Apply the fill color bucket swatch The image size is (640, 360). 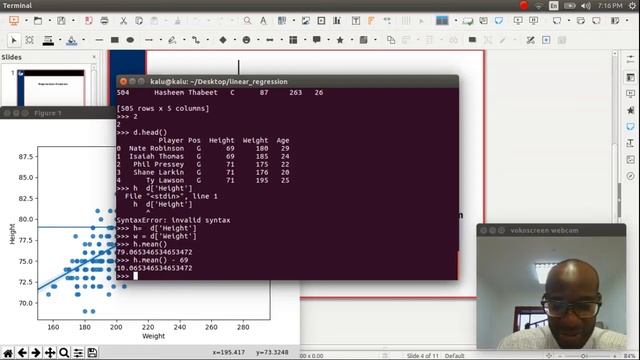[71, 40]
